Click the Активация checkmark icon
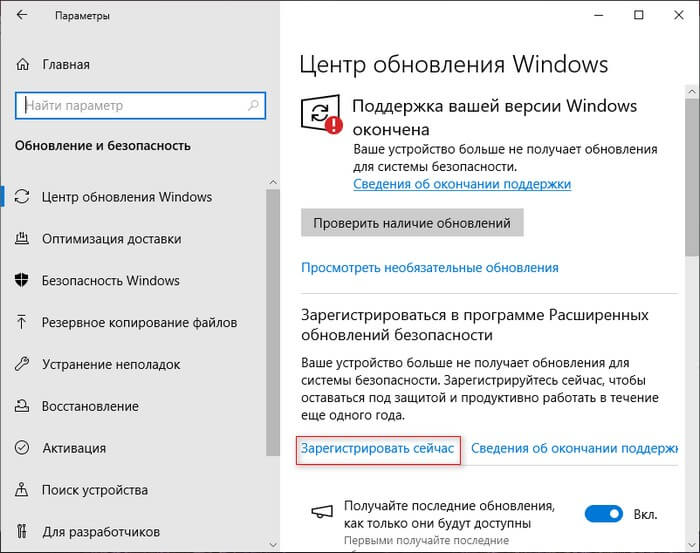 [x=23, y=449]
